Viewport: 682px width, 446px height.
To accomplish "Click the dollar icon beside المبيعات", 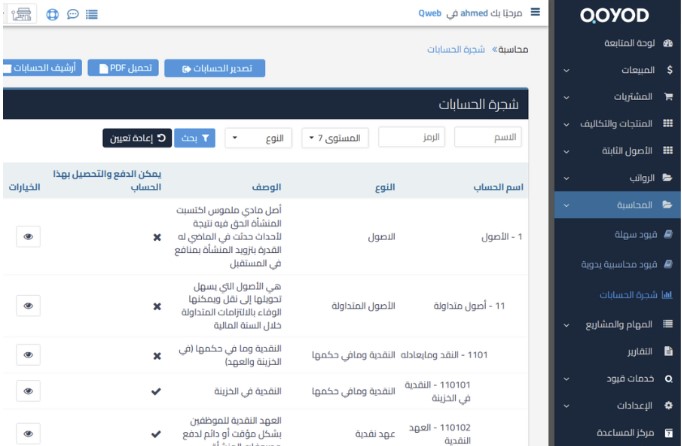I will point(669,70).
